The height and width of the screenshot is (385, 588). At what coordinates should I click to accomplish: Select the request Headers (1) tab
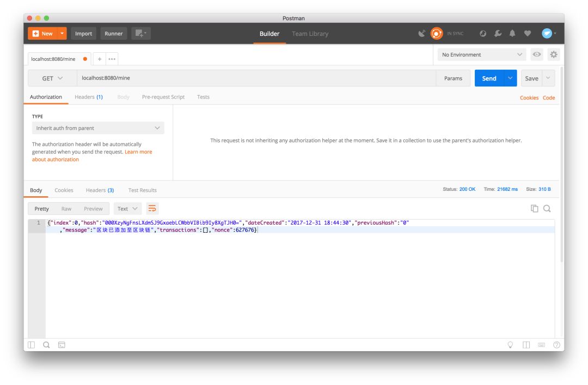click(x=89, y=97)
